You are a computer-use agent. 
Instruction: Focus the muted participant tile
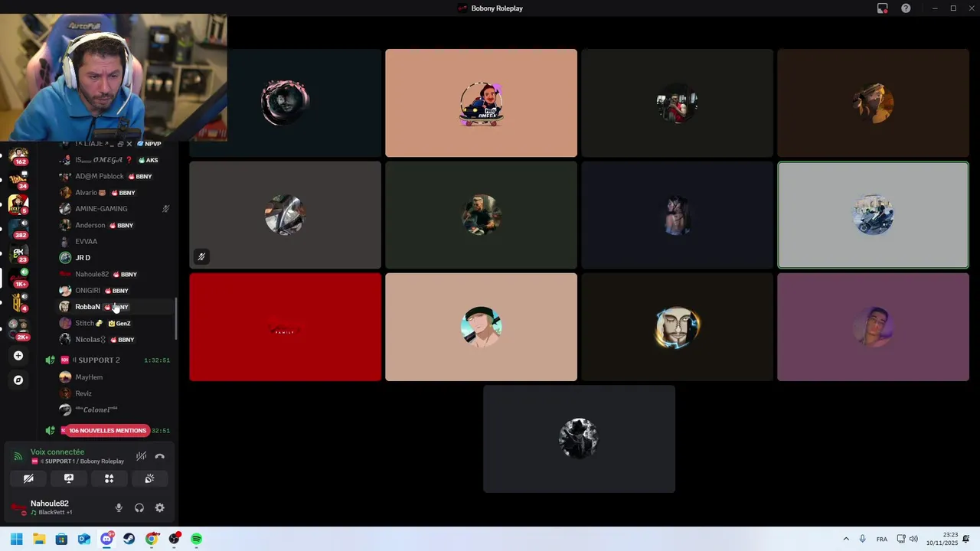pyautogui.click(x=285, y=215)
